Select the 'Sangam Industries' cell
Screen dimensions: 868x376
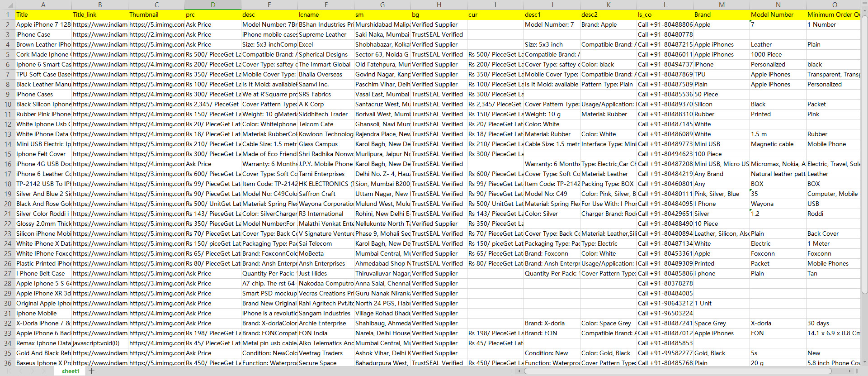click(326, 314)
